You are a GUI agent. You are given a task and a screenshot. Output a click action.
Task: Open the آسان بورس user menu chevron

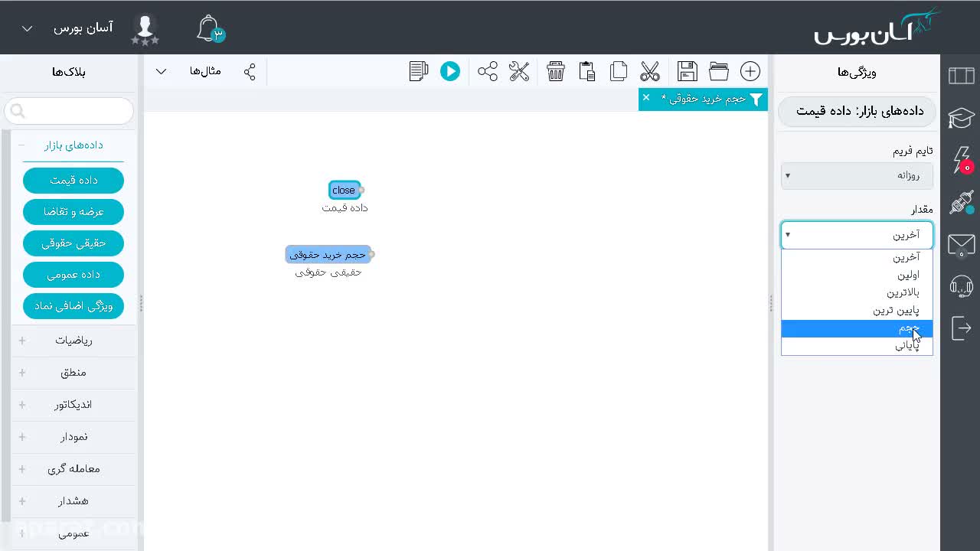[x=27, y=29]
